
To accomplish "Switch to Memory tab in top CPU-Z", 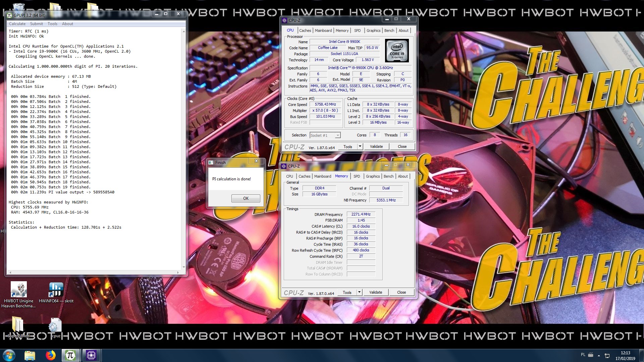I will tap(342, 31).
